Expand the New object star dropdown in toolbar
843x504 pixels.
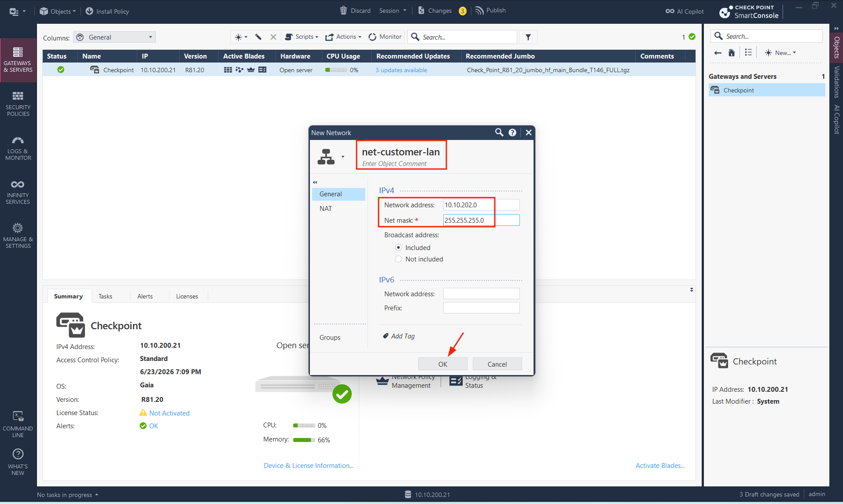(241, 37)
